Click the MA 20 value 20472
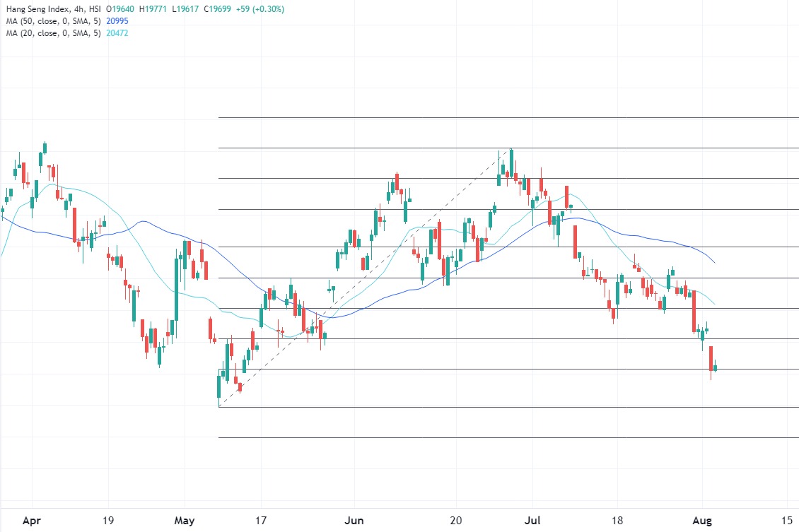799x532 pixels. (x=117, y=33)
